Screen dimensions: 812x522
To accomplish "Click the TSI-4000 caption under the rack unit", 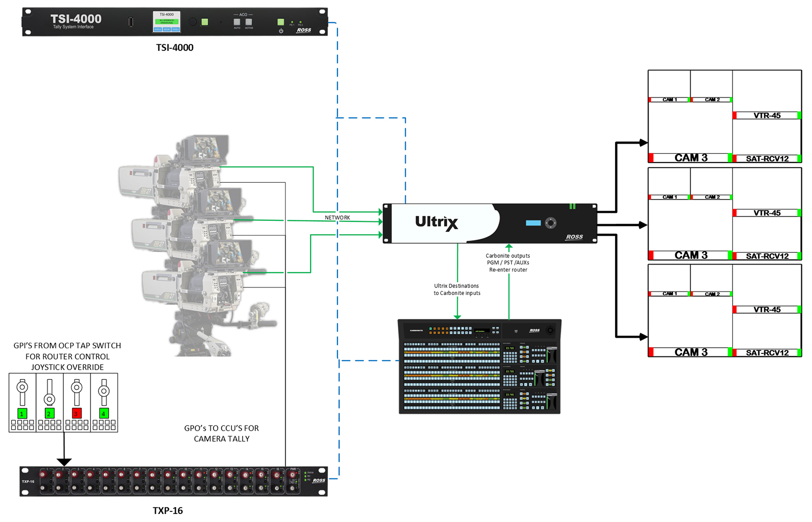I will coord(175,48).
